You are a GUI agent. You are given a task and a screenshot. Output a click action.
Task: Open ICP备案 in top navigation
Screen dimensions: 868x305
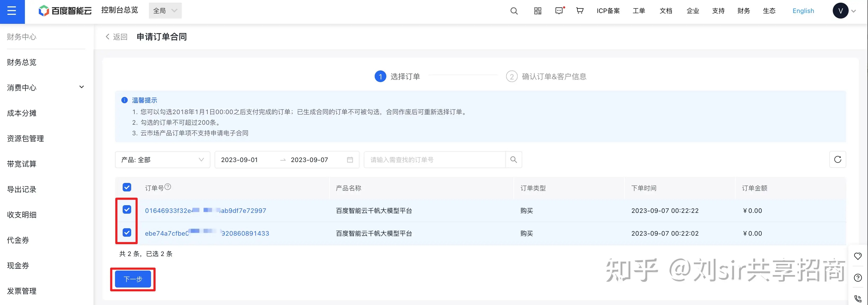point(608,11)
